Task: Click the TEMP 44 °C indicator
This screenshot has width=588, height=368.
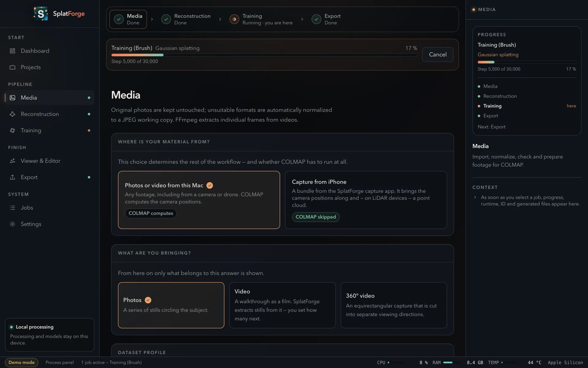Action: tap(514, 362)
